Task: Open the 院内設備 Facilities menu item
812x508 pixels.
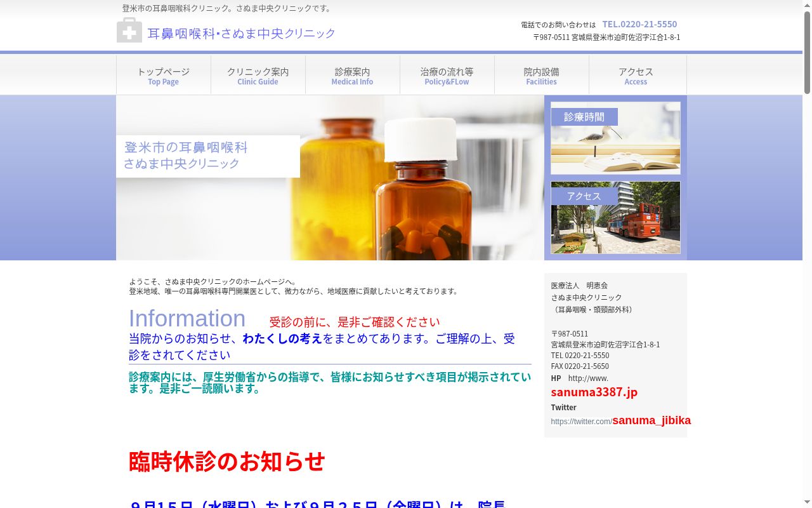Action: [542, 76]
